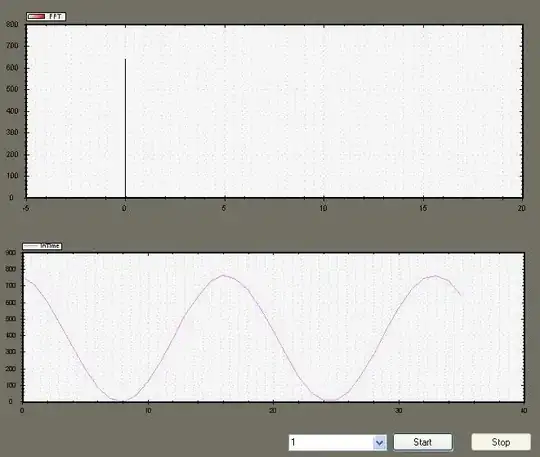Click the y-axis label 900 on lower chart
Screen dimensions: 540x457
pos(11,253)
